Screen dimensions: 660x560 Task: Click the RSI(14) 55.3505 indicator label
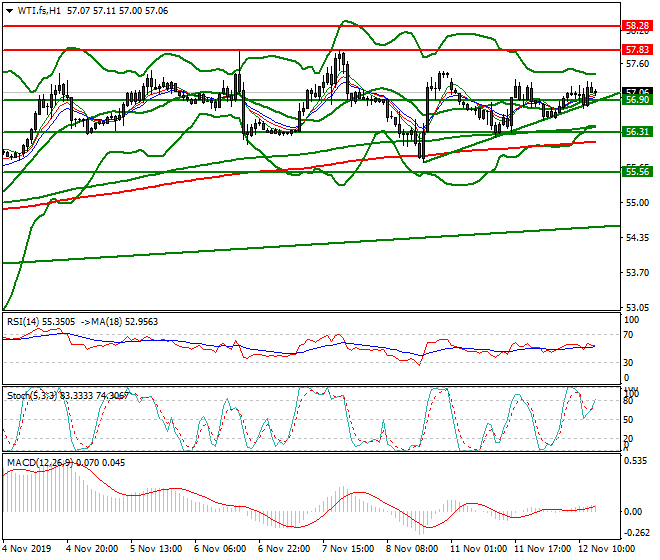click(41, 322)
